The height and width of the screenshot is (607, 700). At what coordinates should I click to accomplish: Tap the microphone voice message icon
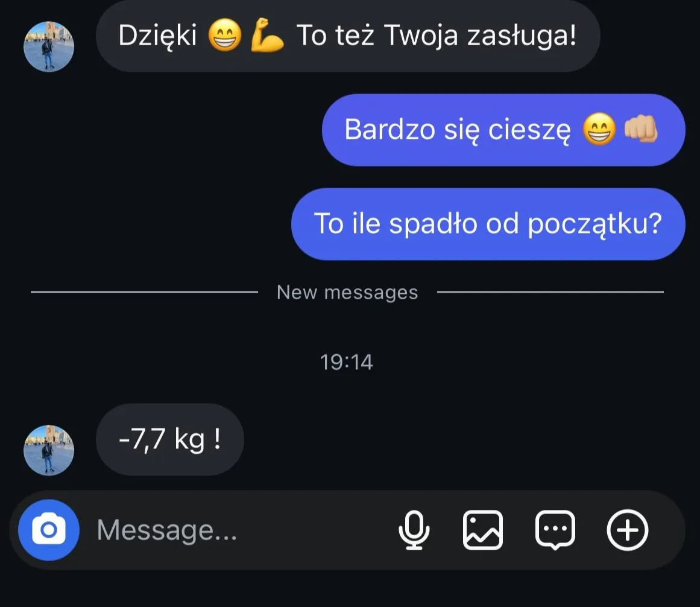click(414, 530)
